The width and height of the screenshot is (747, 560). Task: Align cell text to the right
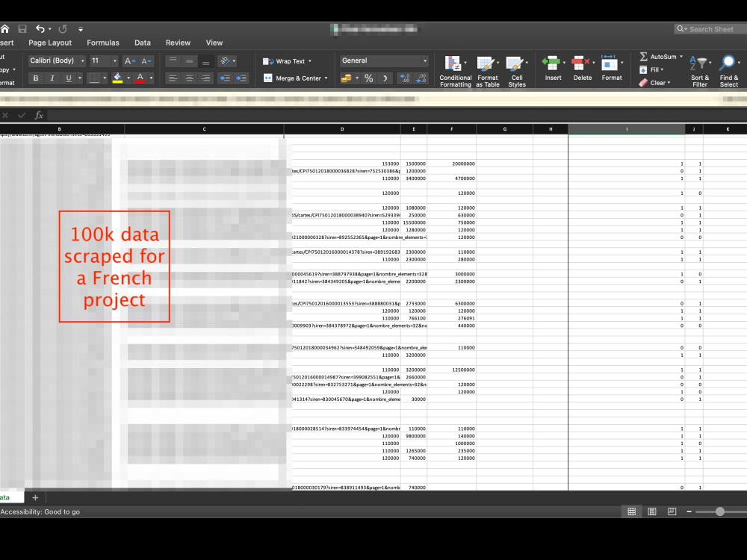(x=206, y=78)
